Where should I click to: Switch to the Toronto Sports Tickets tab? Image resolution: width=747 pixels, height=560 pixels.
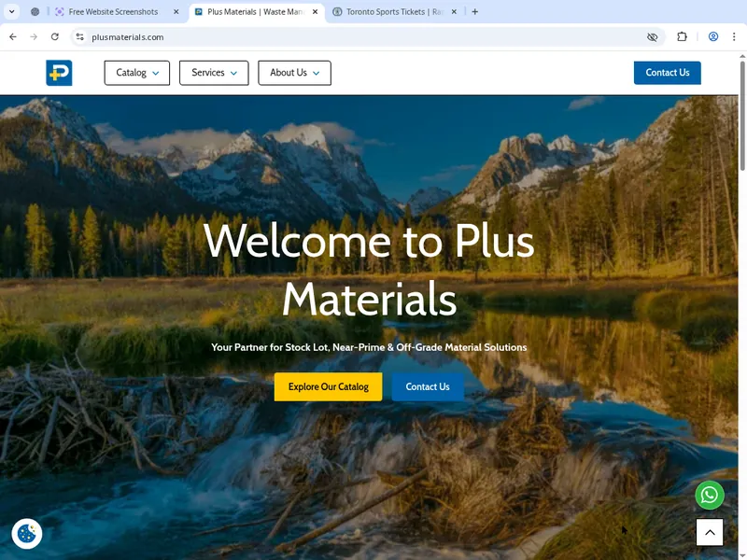click(394, 12)
